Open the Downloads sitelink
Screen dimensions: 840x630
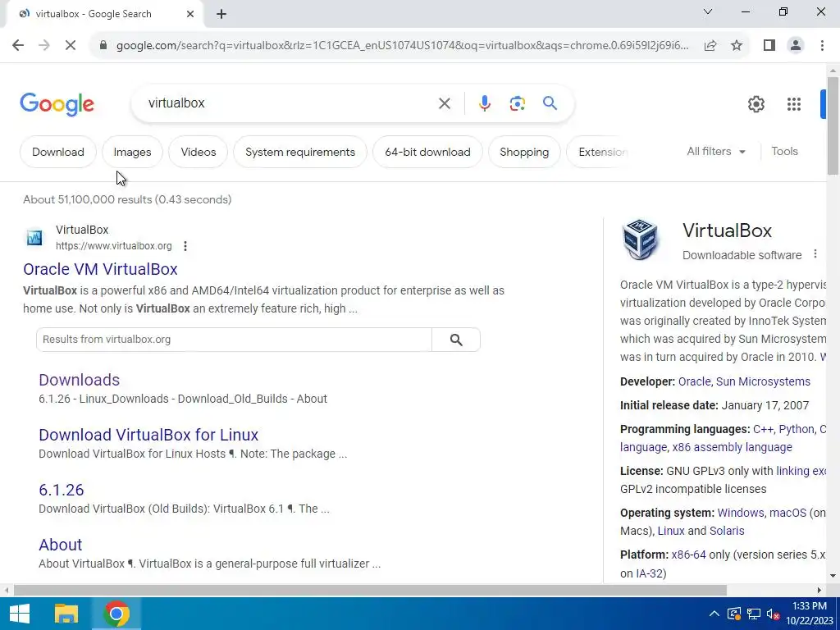[x=80, y=380]
